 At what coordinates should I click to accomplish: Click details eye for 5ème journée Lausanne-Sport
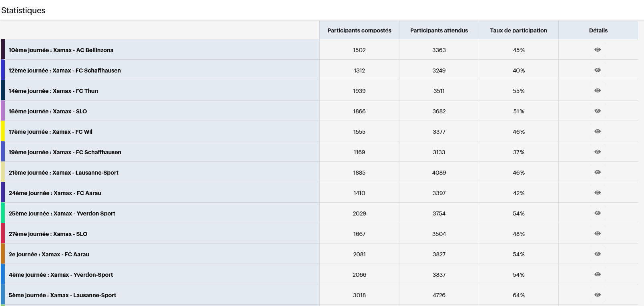click(x=598, y=295)
